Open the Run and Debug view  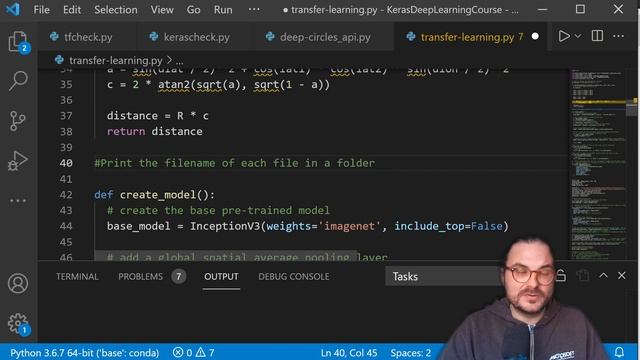[18, 160]
